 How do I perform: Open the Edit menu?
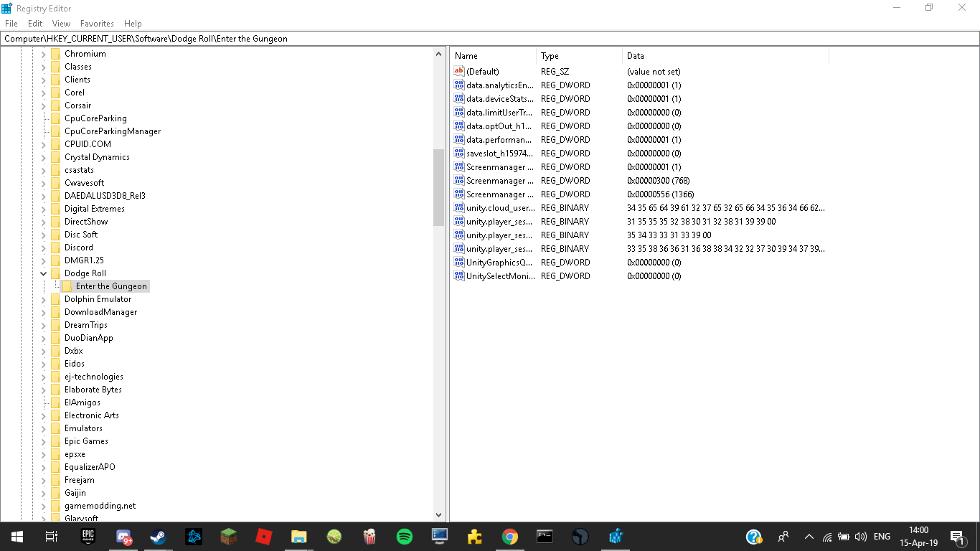tap(35, 24)
